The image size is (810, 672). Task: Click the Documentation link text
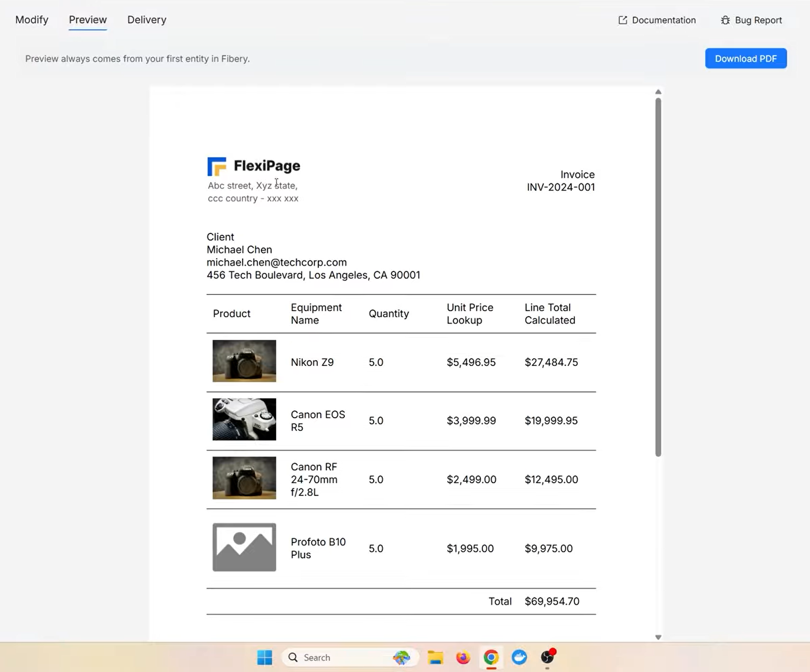click(664, 20)
